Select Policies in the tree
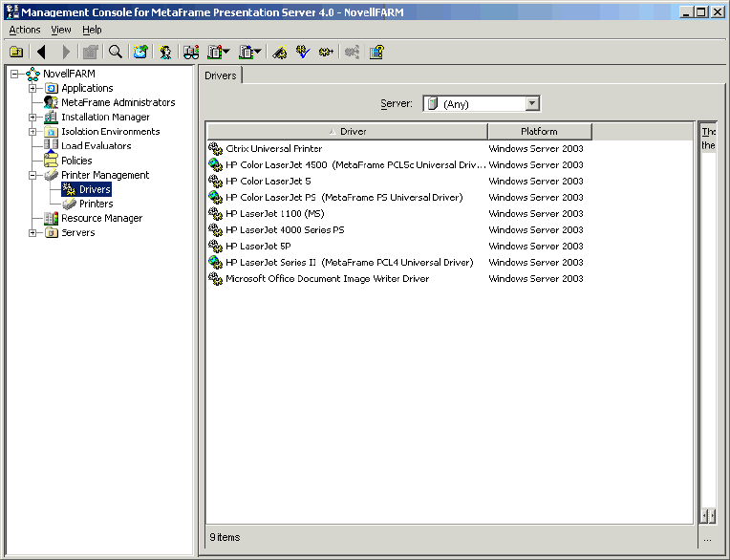The height and width of the screenshot is (560, 730). [x=76, y=161]
